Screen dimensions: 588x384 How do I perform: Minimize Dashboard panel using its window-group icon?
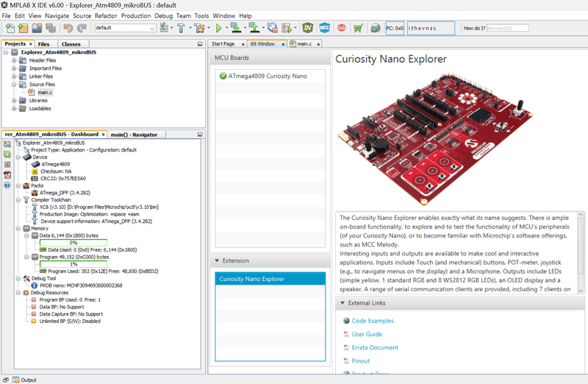(x=200, y=135)
